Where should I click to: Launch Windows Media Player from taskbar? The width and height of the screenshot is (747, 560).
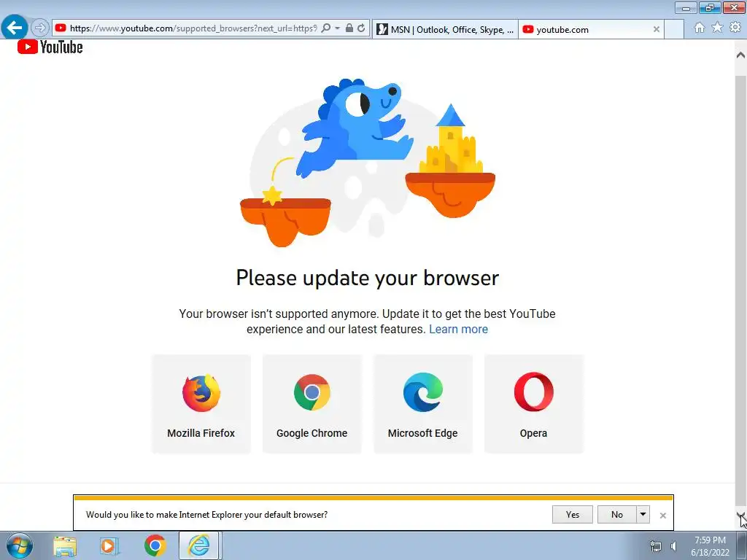pos(109,545)
